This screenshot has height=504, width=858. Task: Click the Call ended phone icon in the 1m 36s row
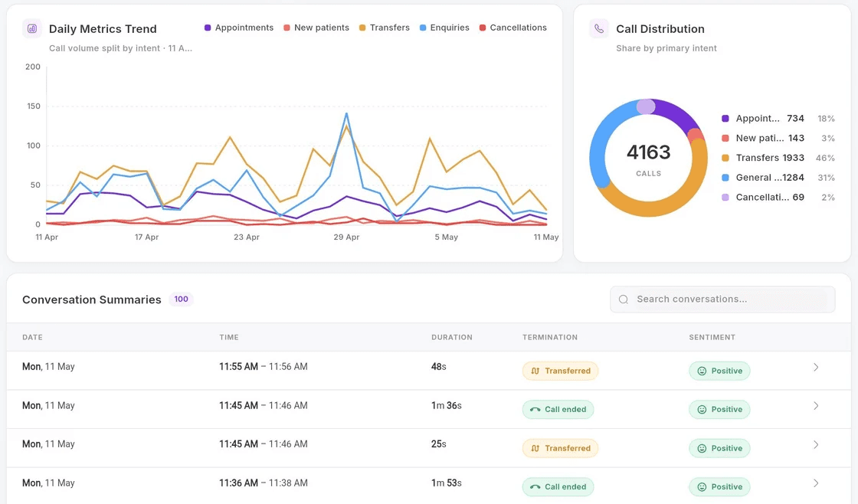(x=535, y=409)
